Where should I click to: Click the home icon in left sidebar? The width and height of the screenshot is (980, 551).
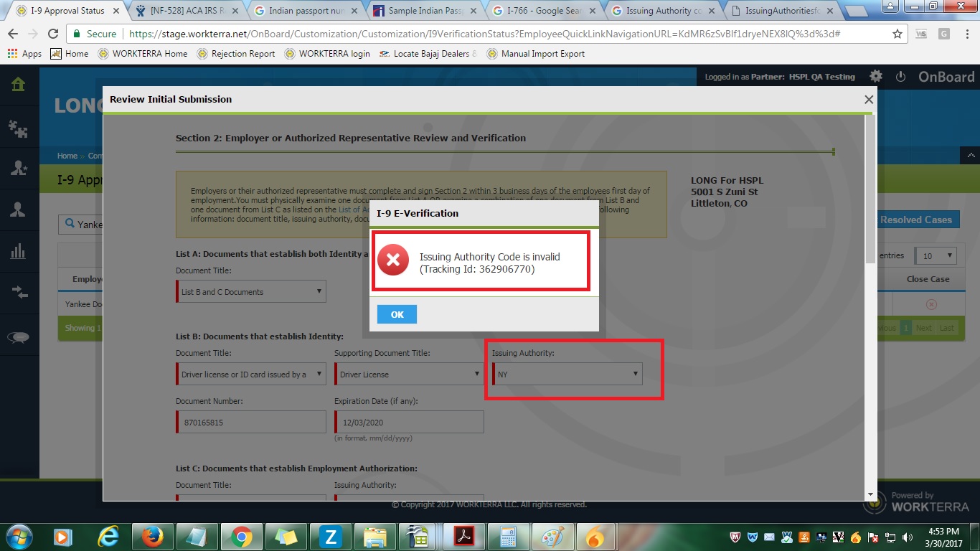[19, 84]
